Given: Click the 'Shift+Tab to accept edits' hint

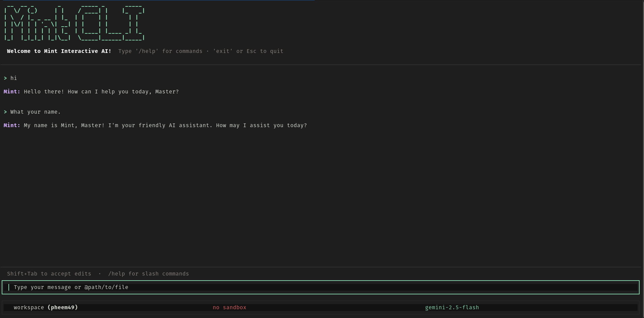Looking at the screenshot, I should click(x=49, y=274).
